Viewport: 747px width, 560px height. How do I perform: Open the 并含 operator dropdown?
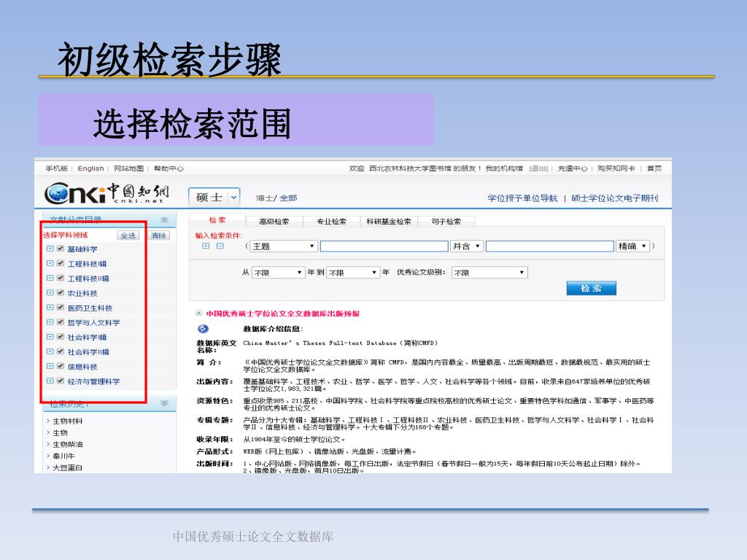[466, 246]
